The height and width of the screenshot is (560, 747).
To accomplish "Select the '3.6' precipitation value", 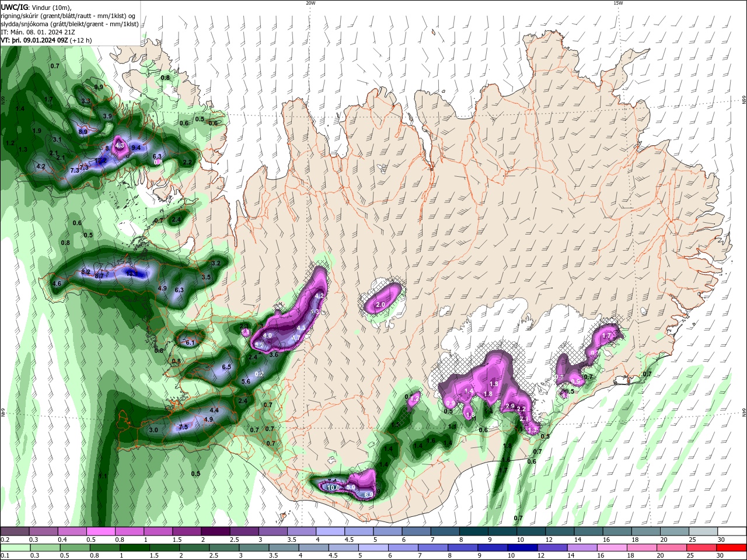I will click(x=273, y=355).
